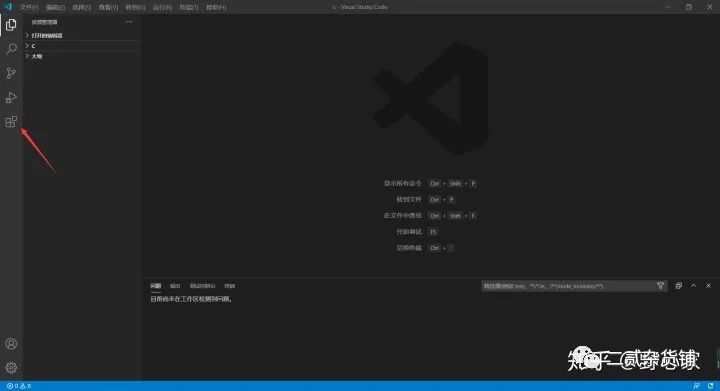
Task: Close the bottom panel
Action: (x=709, y=285)
